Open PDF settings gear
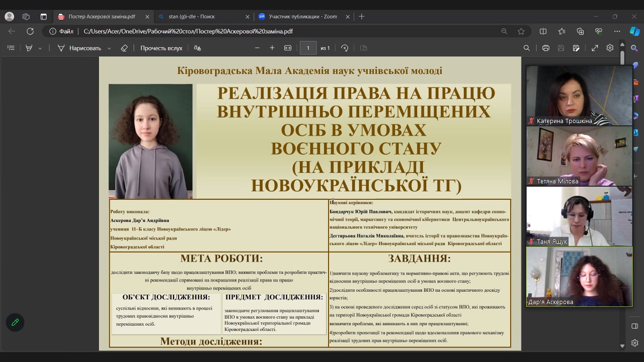Screen dimensions: 644x362 [x=610, y=48]
